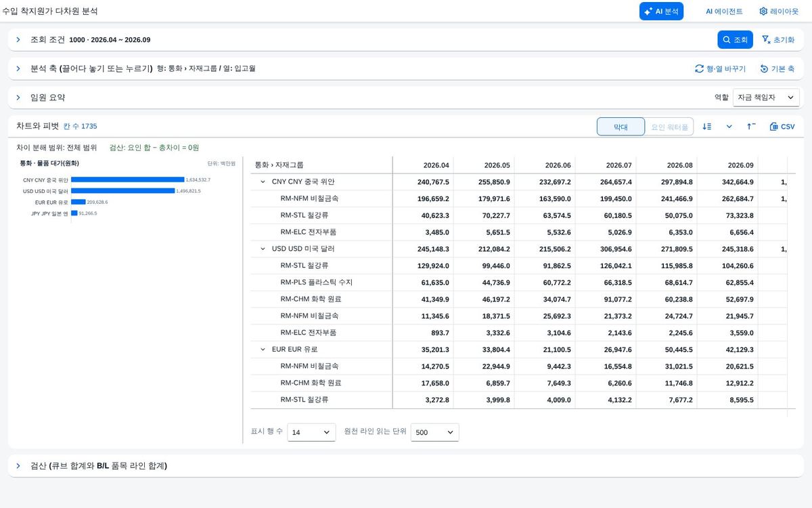Click the 통화 · 물품 대가(원화) chart title
812x508 pixels.
49,163
